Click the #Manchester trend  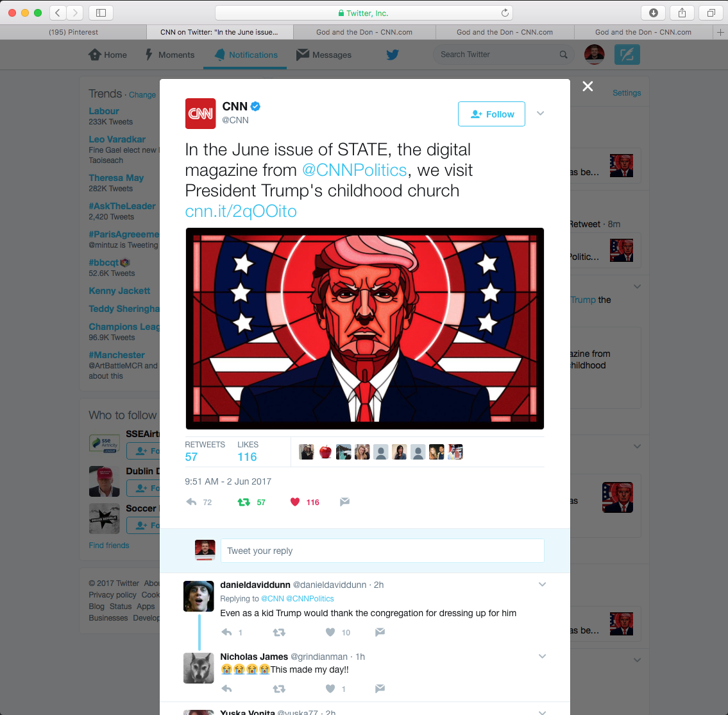point(117,355)
